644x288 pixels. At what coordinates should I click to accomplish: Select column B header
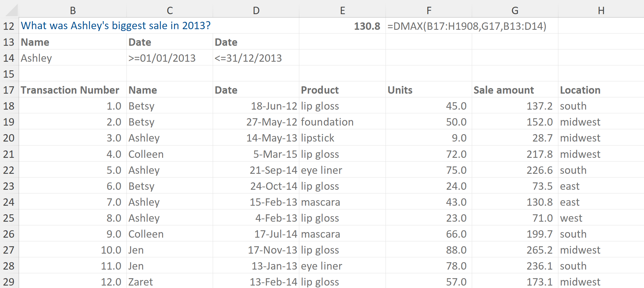[73, 11]
